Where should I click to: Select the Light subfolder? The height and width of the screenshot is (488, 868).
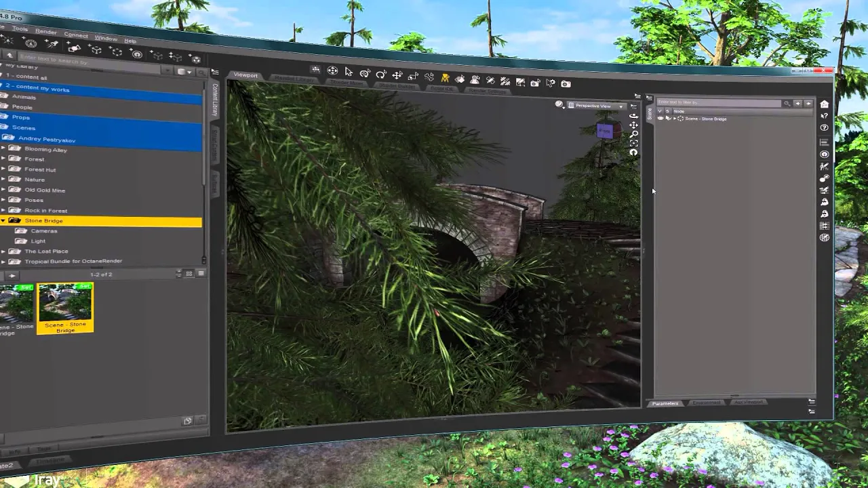pyautogui.click(x=38, y=241)
